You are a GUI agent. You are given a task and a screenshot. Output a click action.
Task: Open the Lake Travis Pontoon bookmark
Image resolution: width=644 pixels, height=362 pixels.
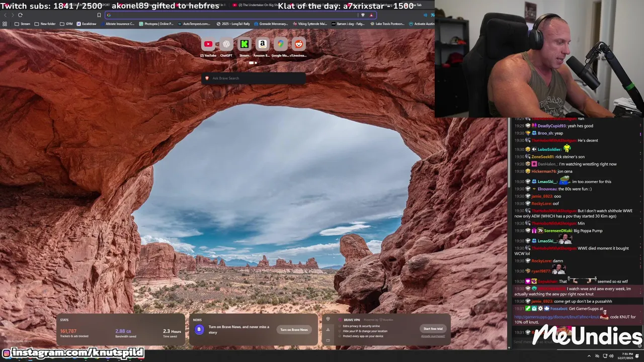click(x=387, y=24)
